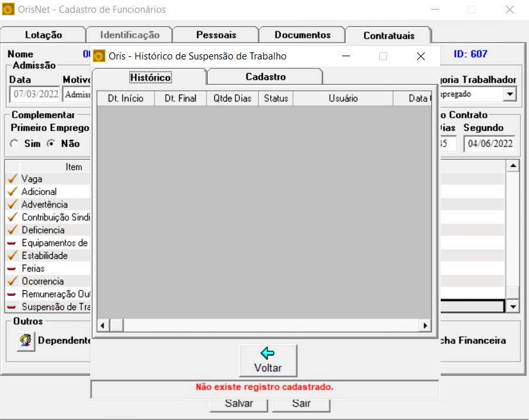The width and height of the screenshot is (529, 420).
Task: Click the Dependentes icon button
Action: 26,340
